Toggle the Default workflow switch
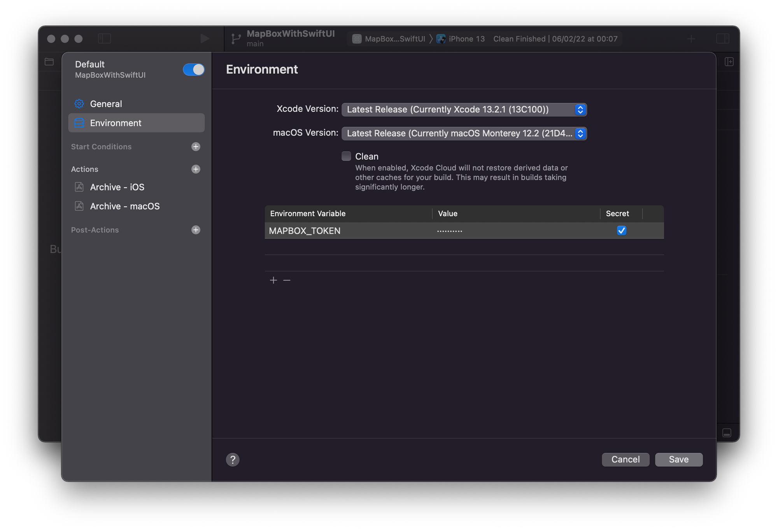The width and height of the screenshot is (778, 532). pyautogui.click(x=193, y=70)
